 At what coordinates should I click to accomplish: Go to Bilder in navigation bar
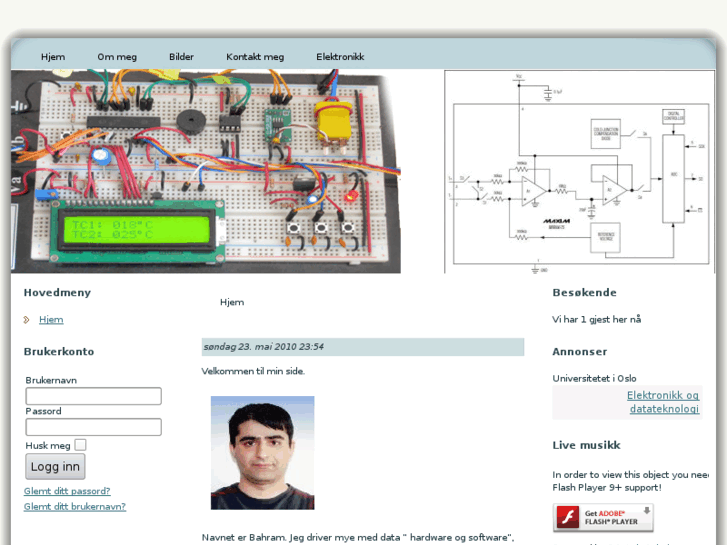click(181, 57)
